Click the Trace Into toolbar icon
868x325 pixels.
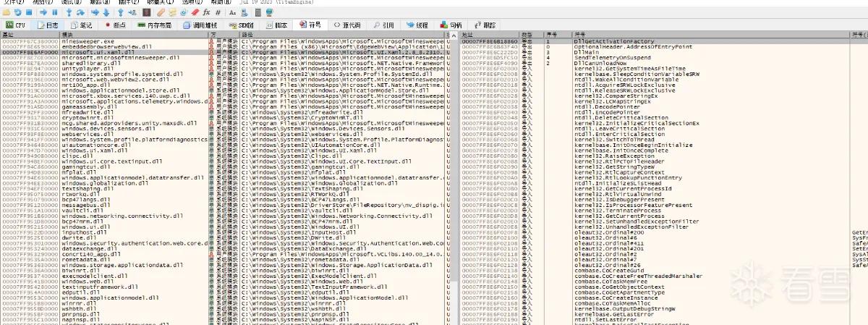95,12
